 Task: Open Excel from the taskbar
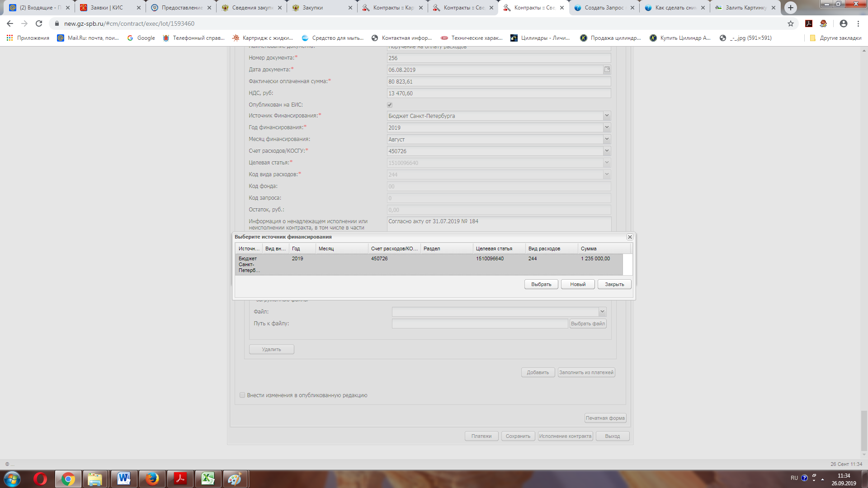[208, 479]
